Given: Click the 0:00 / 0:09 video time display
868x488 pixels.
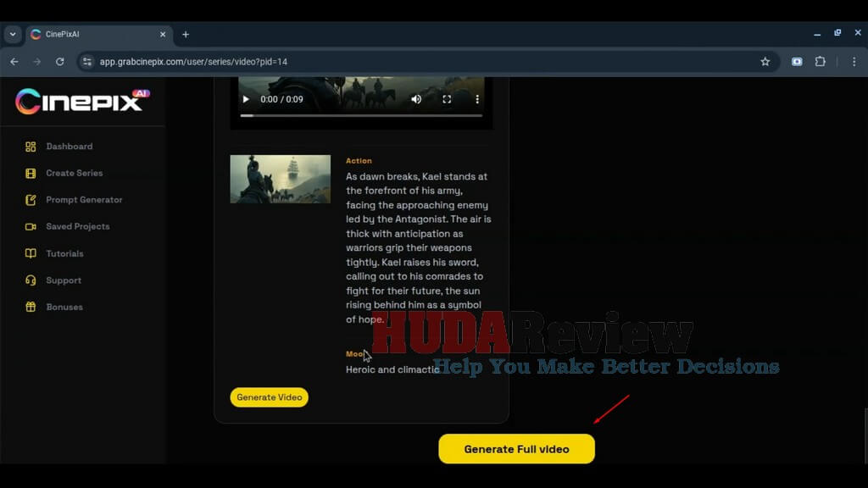Looking at the screenshot, I should point(281,100).
